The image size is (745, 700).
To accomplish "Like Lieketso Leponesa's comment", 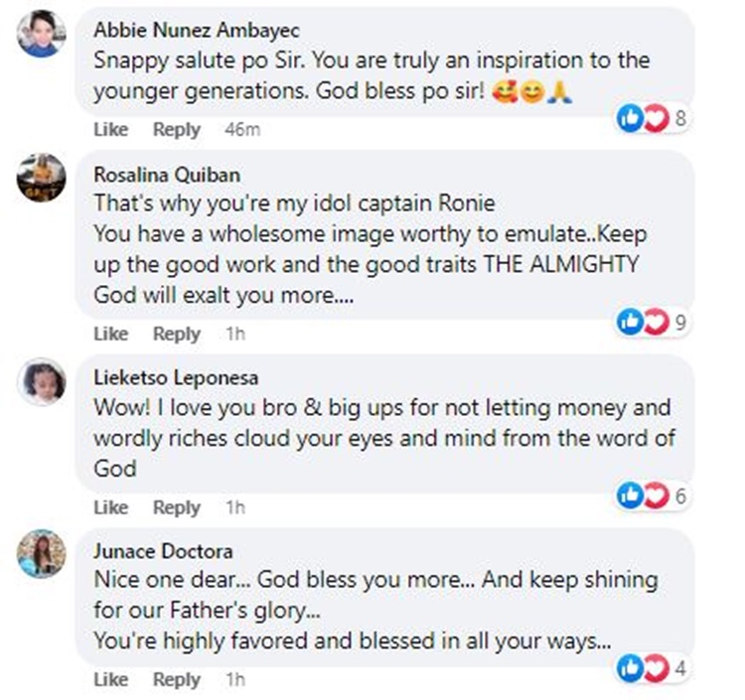I will click(111, 507).
